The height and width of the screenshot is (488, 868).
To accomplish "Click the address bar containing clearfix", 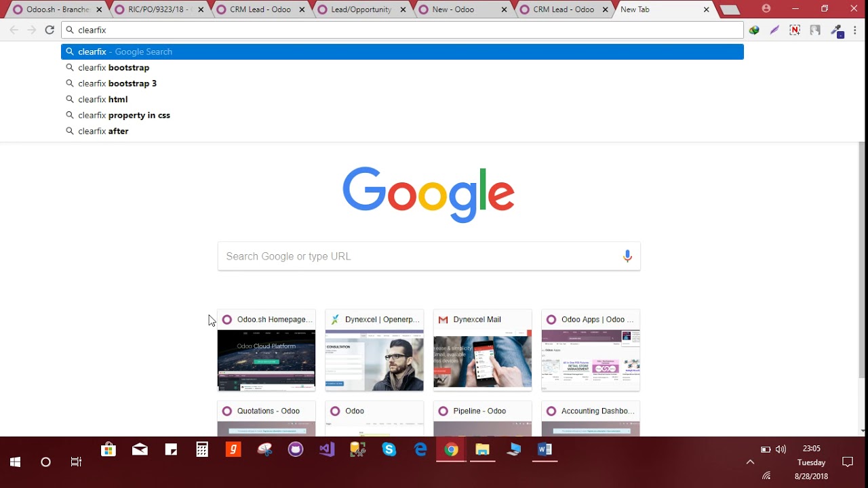I will pos(402,30).
